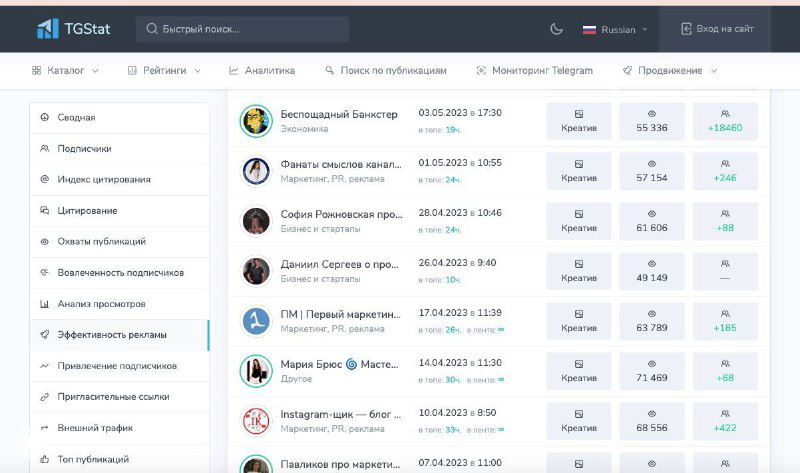Expand the Продвижение menu
The height and width of the screenshot is (473, 800).
[669, 71]
